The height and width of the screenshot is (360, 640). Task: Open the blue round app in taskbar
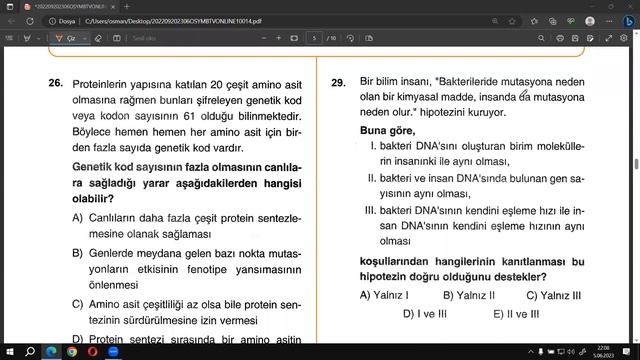[113, 351]
